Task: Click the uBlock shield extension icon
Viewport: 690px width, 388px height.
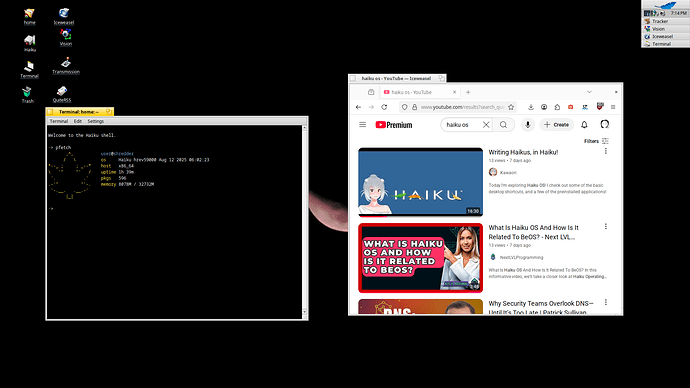Action: coord(600,106)
